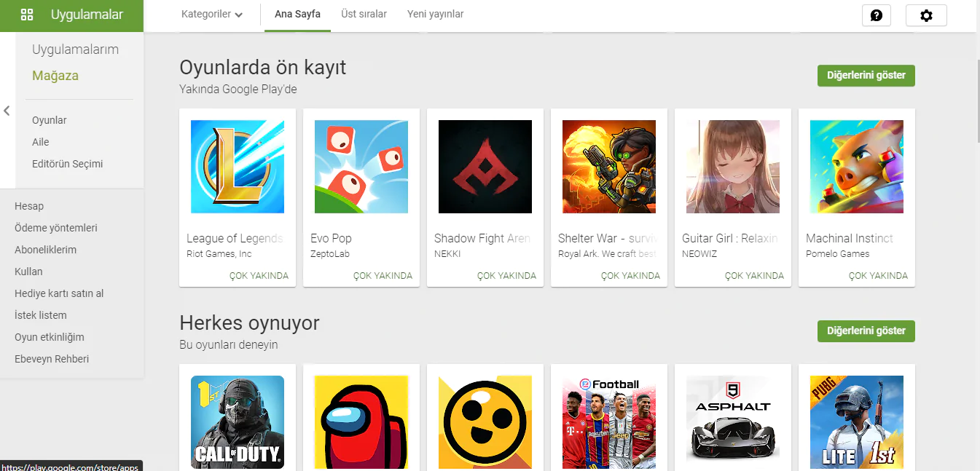
Task: Click the Shadow Fight Arena title text
Action: [482, 238]
